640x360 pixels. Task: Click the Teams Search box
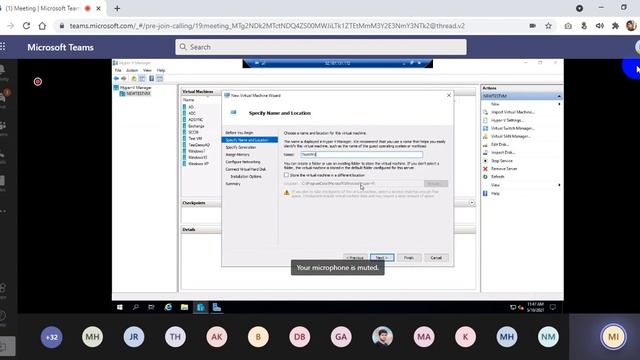point(321,47)
